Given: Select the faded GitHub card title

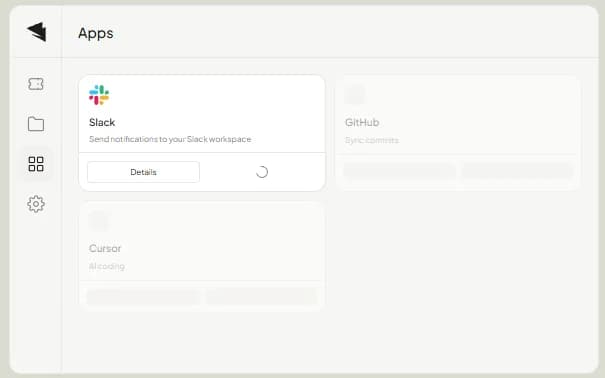Looking at the screenshot, I should tap(362, 122).
